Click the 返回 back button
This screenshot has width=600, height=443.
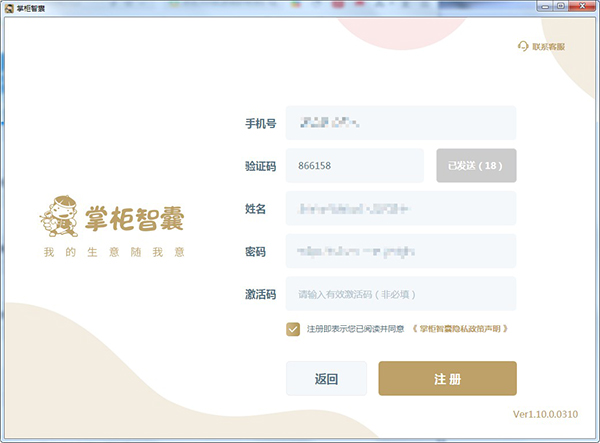(326, 379)
